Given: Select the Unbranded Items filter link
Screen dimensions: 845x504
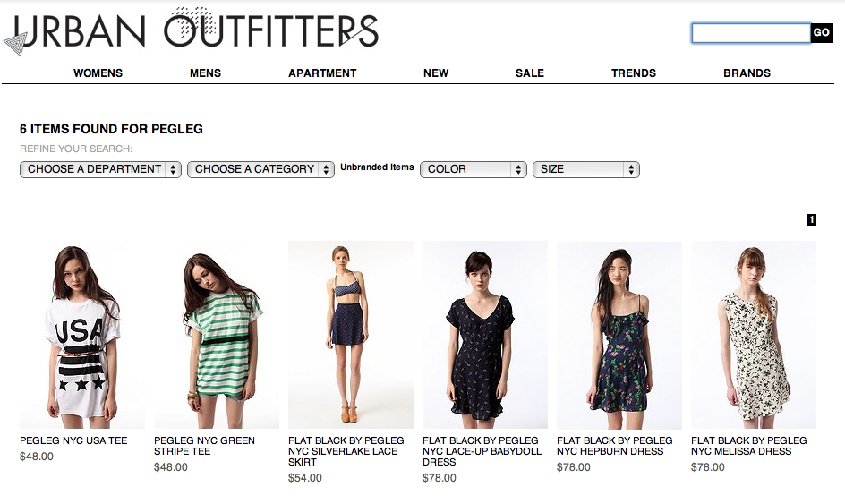Looking at the screenshot, I should coord(377,167).
